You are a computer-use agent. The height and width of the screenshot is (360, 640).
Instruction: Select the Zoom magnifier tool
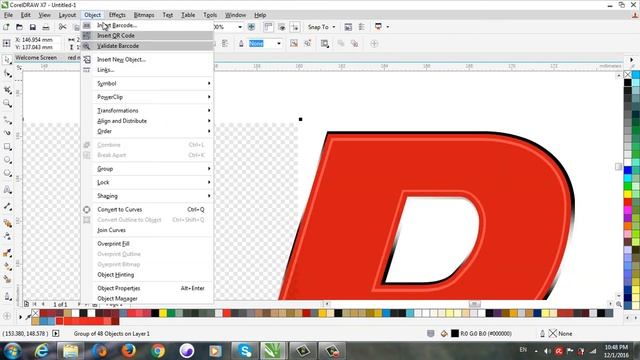click(x=7, y=104)
